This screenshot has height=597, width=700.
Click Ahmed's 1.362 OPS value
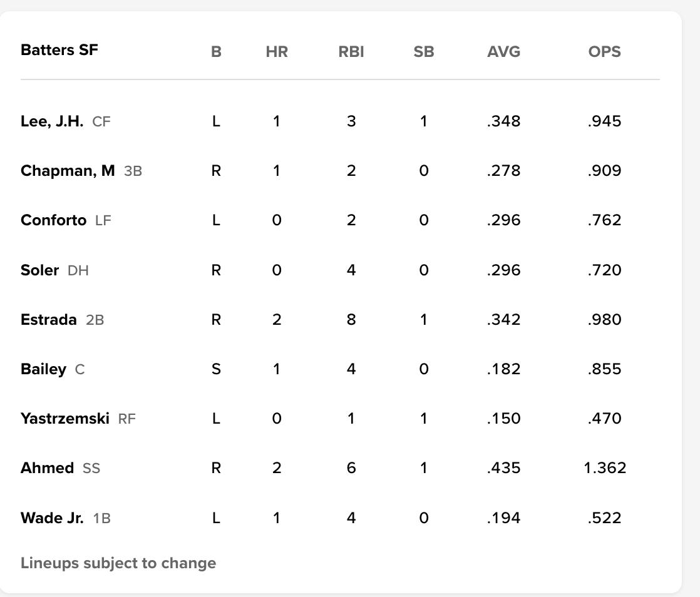pos(604,468)
